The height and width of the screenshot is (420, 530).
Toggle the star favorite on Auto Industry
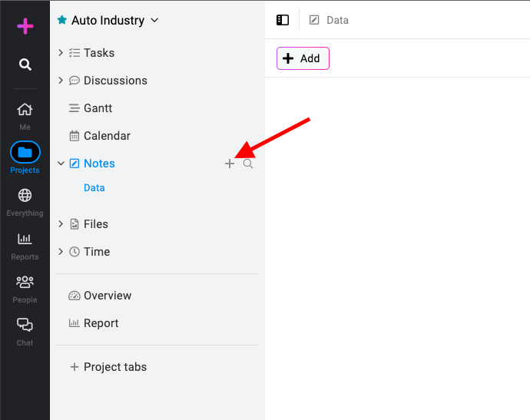pyautogui.click(x=62, y=20)
